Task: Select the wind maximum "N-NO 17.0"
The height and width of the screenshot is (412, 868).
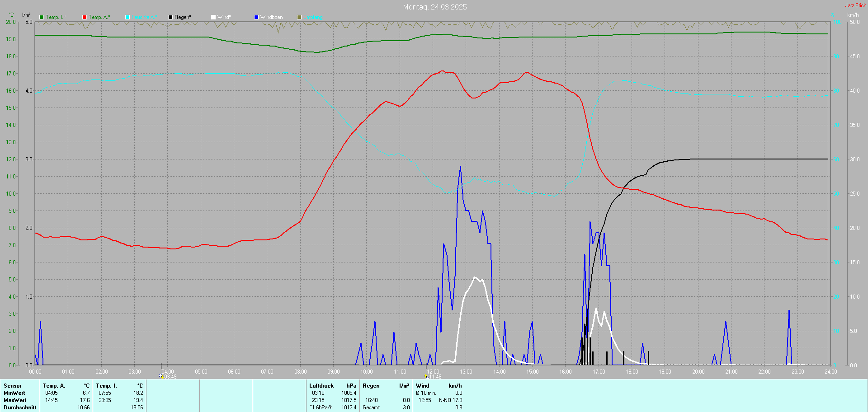Action: 451,400
